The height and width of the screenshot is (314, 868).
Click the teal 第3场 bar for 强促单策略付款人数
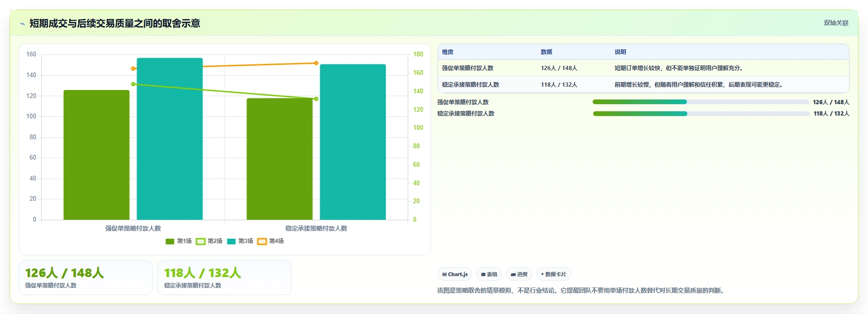click(x=170, y=139)
